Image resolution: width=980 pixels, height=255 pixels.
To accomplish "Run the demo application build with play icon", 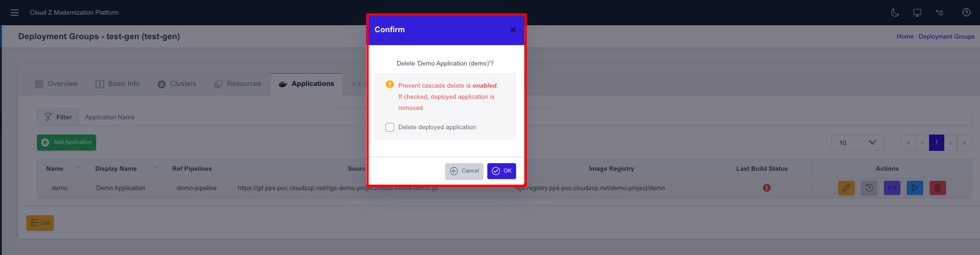I will (915, 188).
